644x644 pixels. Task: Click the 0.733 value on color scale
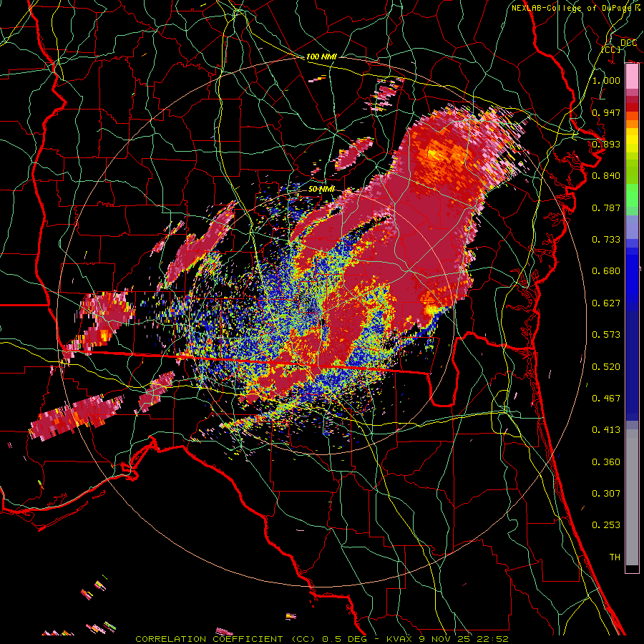point(606,239)
